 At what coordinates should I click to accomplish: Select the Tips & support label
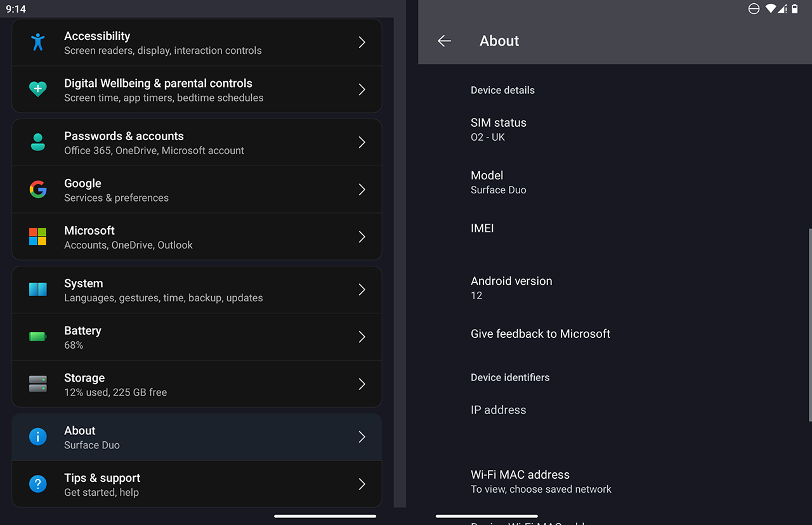click(102, 478)
